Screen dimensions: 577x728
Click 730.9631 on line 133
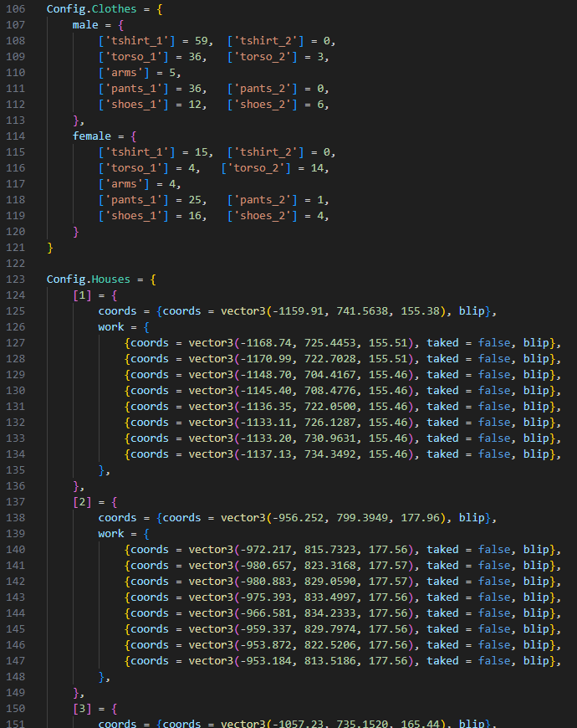329,438
